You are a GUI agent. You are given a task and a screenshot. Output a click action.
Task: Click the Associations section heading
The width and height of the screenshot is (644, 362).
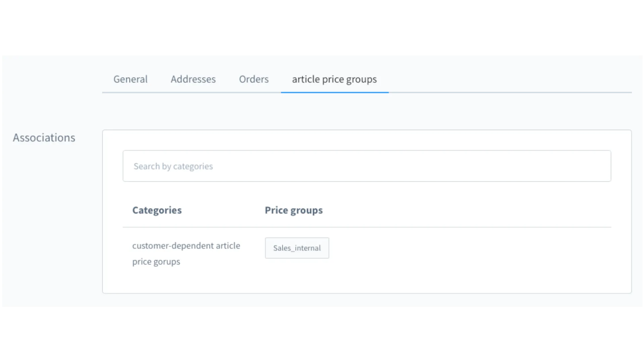click(44, 138)
